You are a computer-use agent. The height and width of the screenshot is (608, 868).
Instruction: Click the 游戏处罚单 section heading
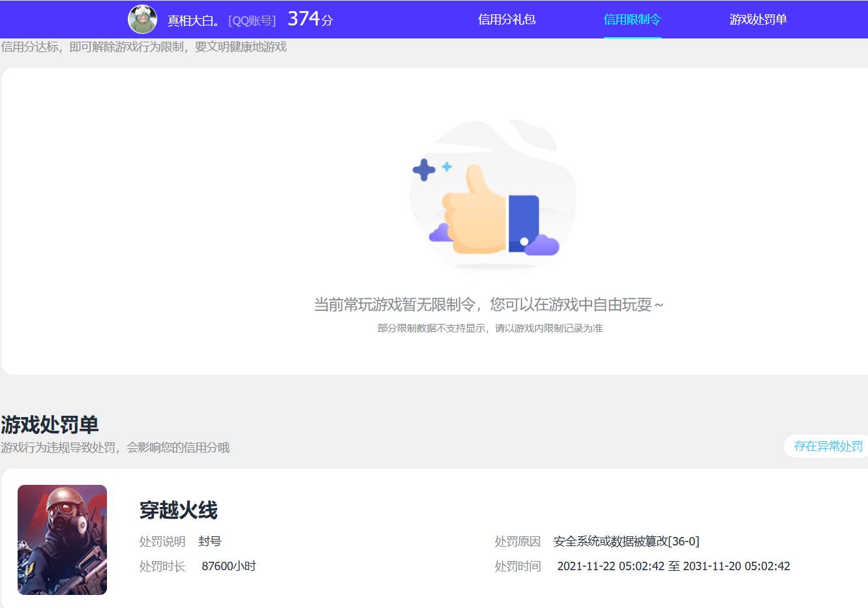(x=50, y=424)
